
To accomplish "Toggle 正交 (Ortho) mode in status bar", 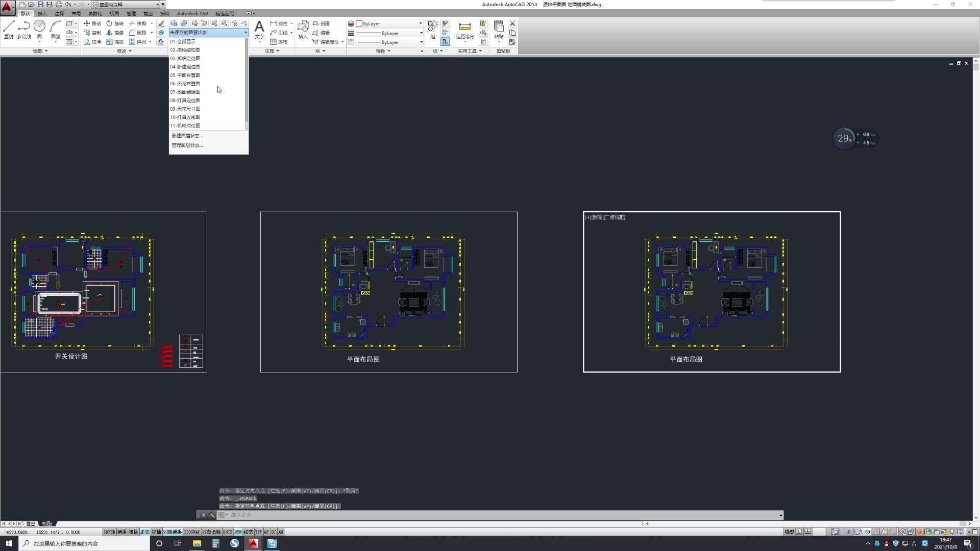I will coord(145,532).
